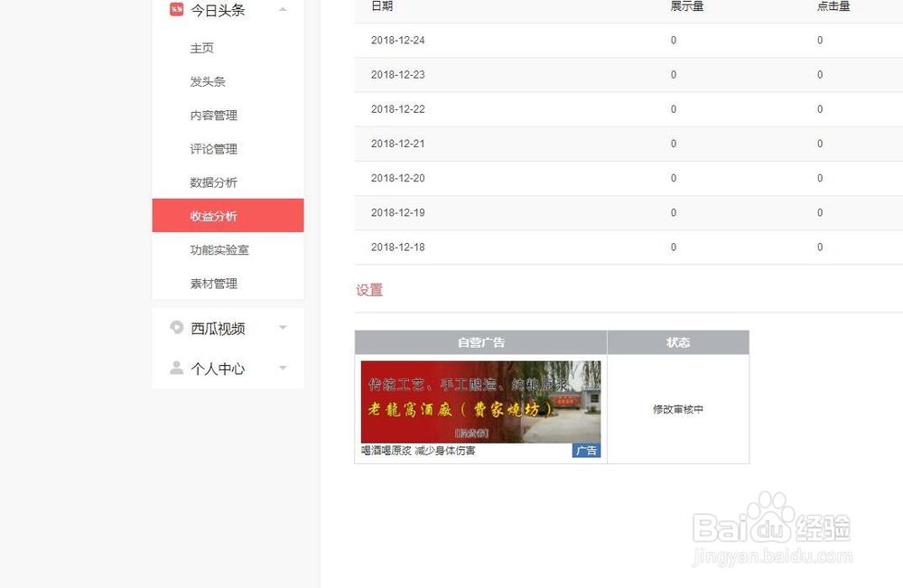Click the 点击量 column header
This screenshot has height=588, width=903.
pos(833,6)
